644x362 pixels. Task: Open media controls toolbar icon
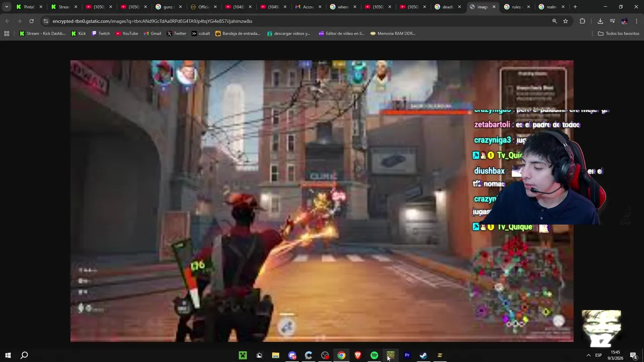[x=612, y=21]
